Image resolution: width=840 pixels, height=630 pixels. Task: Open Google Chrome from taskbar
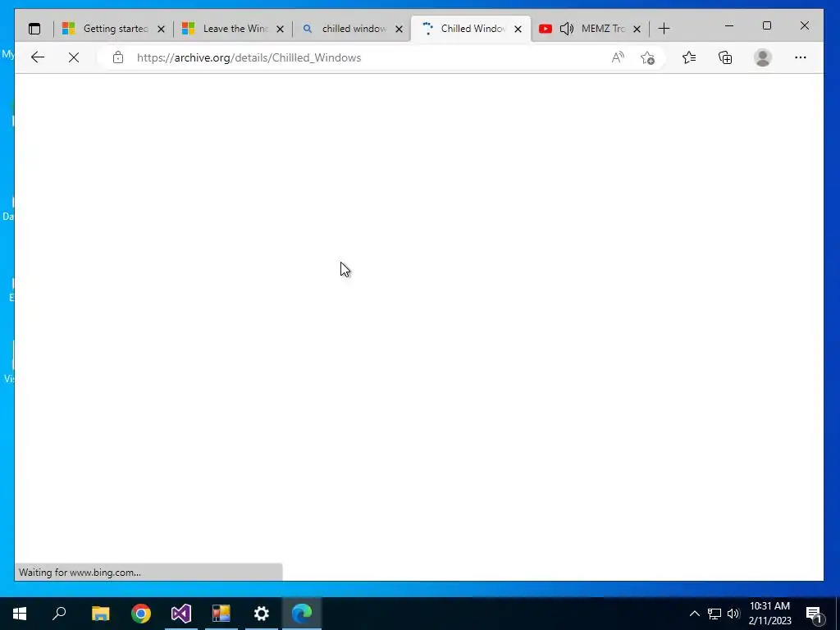pos(141,614)
